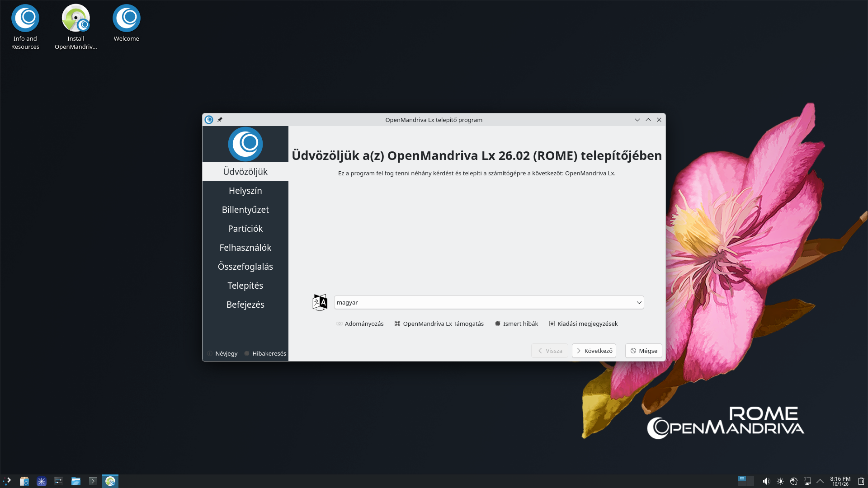Viewport: 868px width, 488px height.
Task: Click the installer window menu icon
Action: [209, 120]
